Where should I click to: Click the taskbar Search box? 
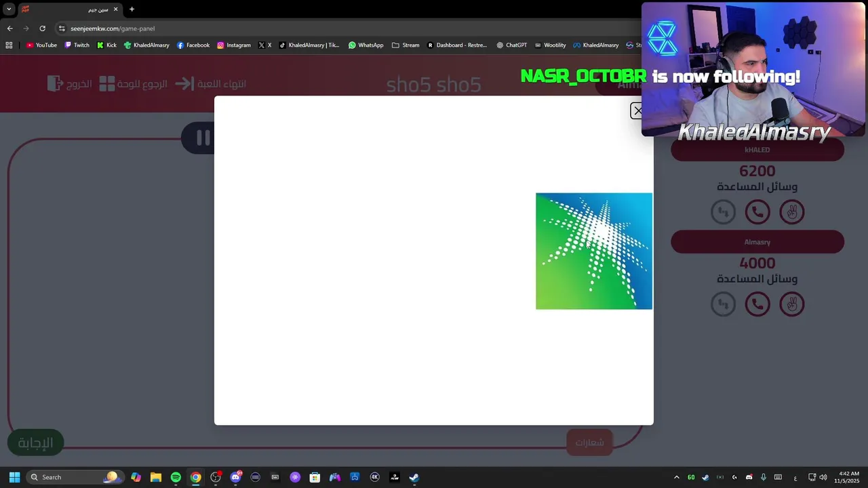[x=75, y=477]
